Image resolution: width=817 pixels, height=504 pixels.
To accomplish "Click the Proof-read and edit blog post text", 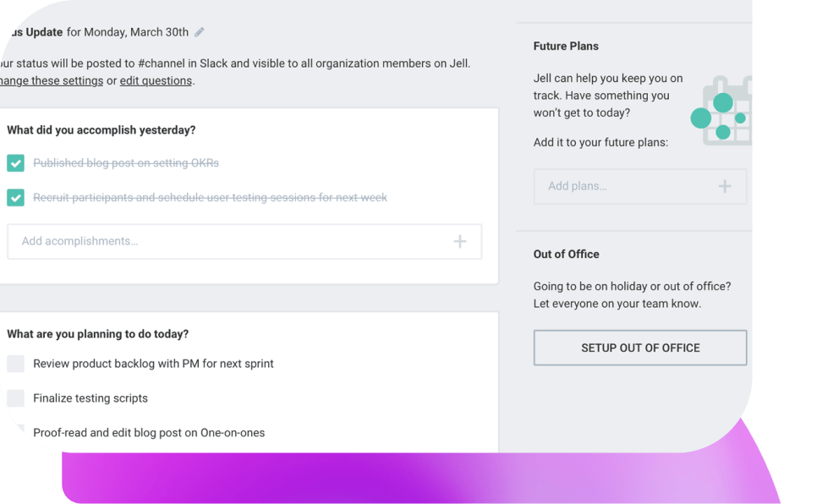I will [x=149, y=433].
